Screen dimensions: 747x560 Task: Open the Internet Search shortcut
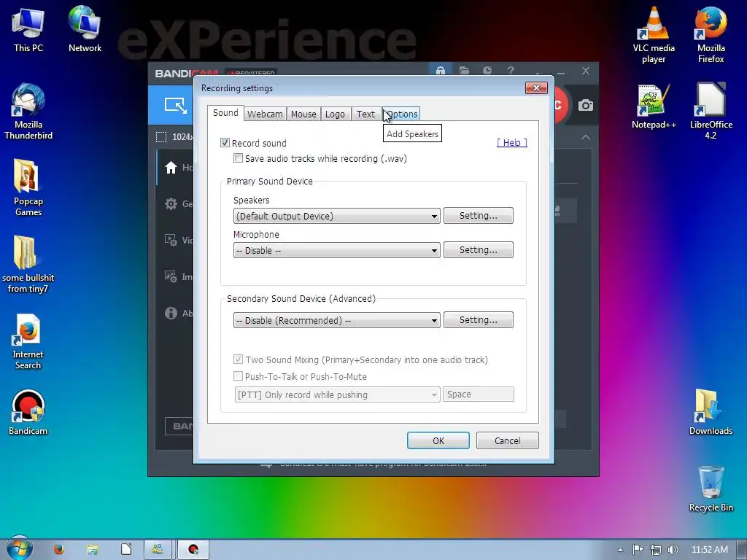coord(28,342)
